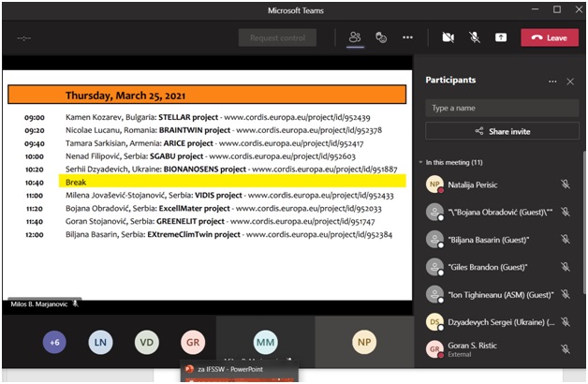Click the Share invite button
This screenshot has height=384, width=588.
(502, 132)
